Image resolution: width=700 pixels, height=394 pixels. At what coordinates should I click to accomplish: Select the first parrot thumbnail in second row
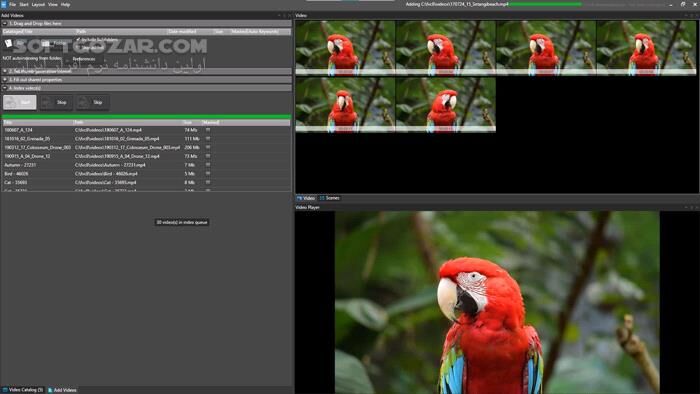point(345,105)
